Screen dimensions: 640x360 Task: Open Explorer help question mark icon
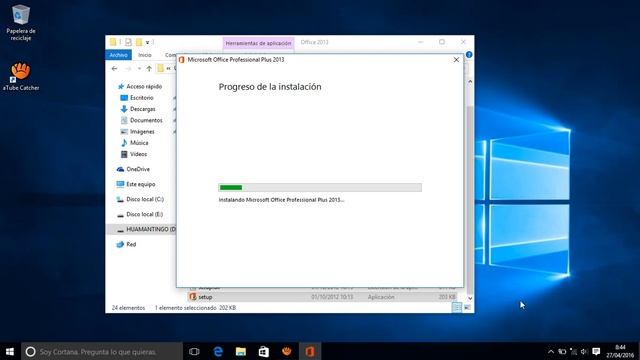tap(469, 55)
